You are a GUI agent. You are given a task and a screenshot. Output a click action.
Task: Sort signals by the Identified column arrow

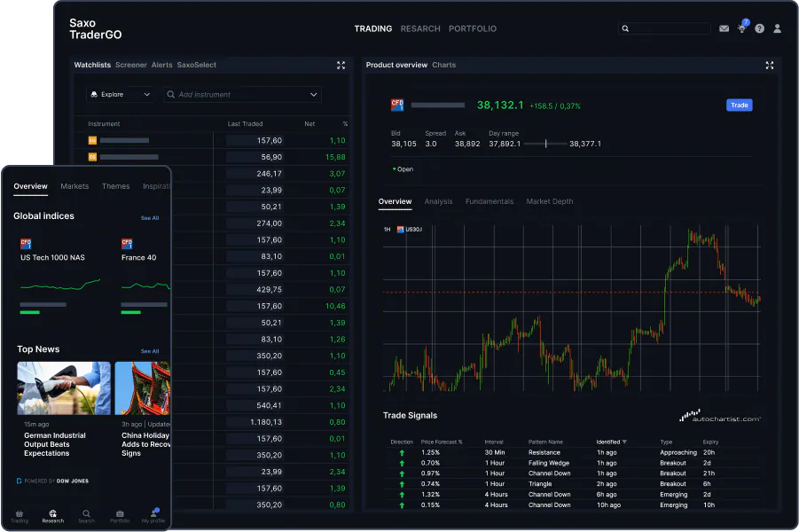[x=624, y=442]
